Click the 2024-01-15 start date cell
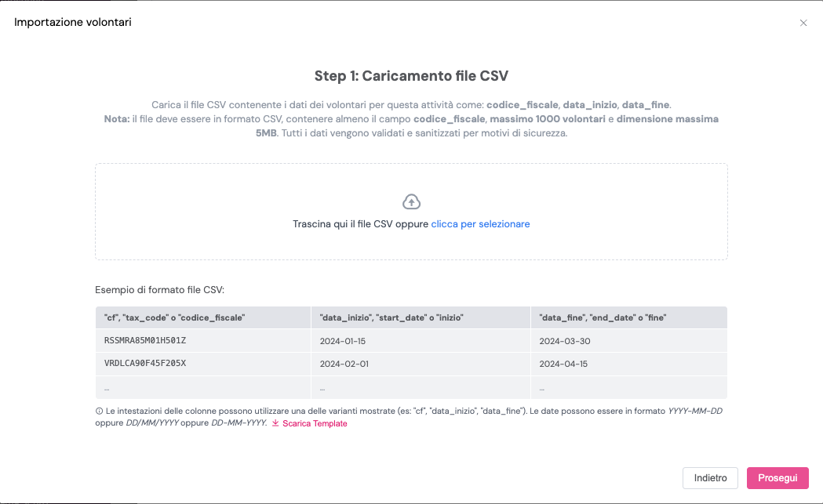The height and width of the screenshot is (504, 823). [421, 341]
